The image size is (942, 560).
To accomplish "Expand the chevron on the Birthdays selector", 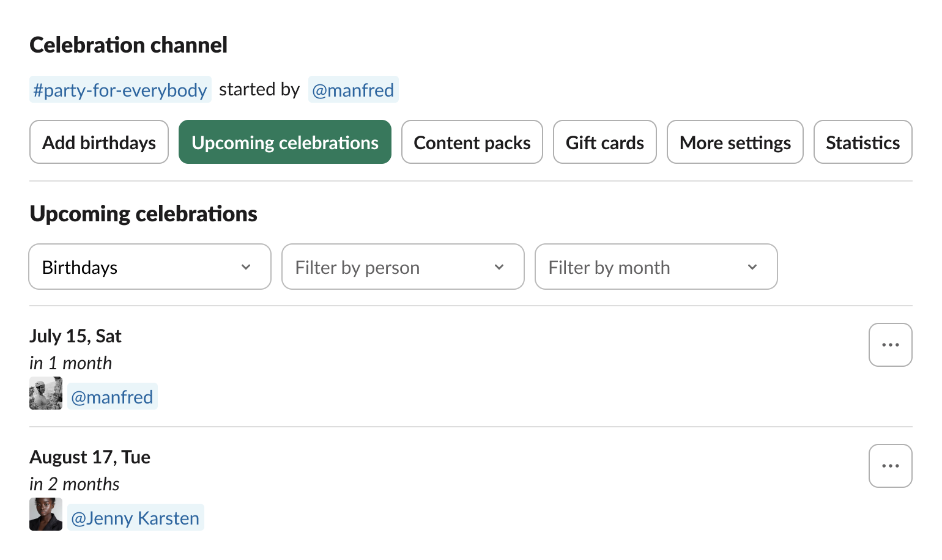I will 247,267.
